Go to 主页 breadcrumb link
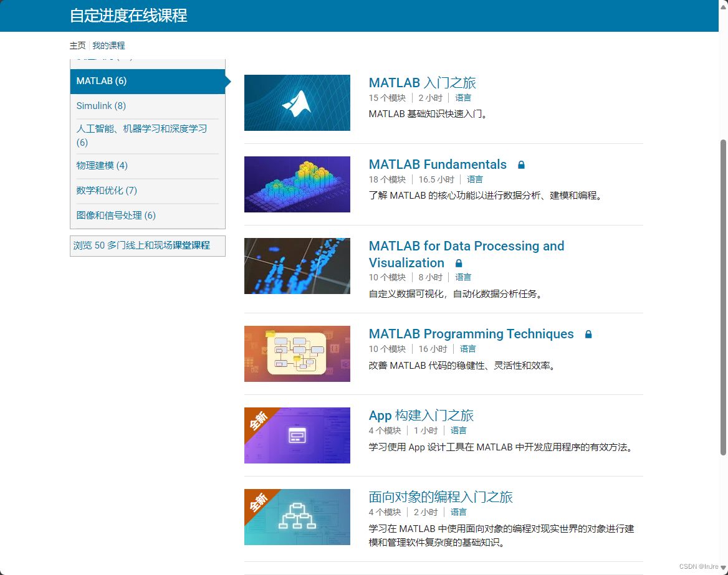Screen dimensions: 728x575 [x=77, y=45]
